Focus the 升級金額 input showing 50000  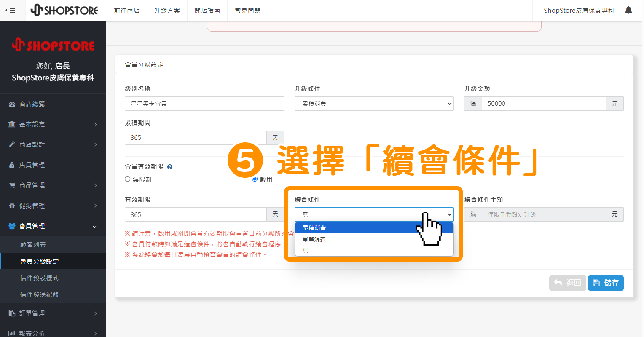click(x=544, y=104)
